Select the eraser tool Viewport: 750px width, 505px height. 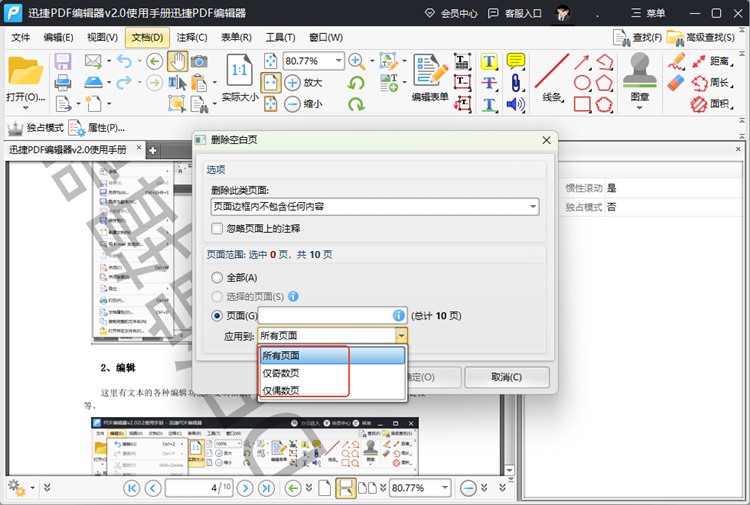pyautogui.click(x=676, y=83)
